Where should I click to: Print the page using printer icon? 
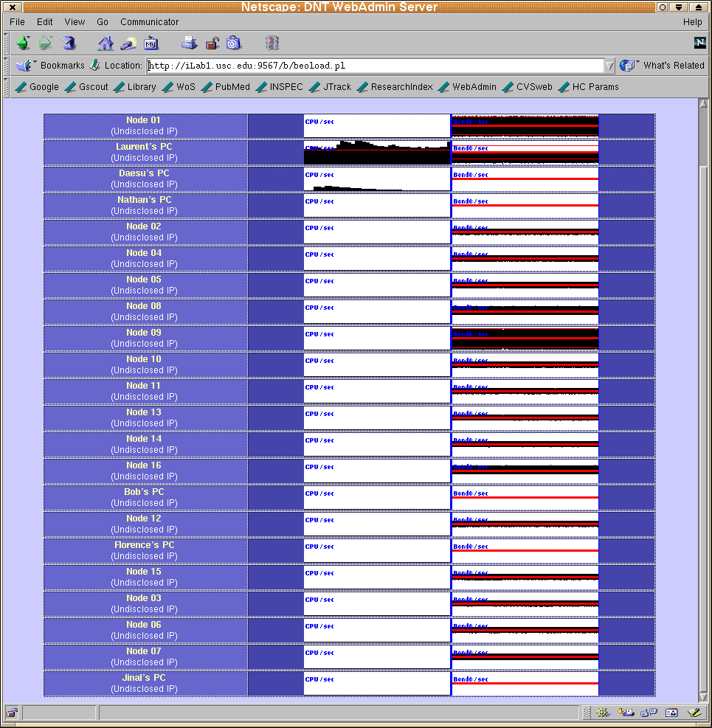[x=190, y=43]
